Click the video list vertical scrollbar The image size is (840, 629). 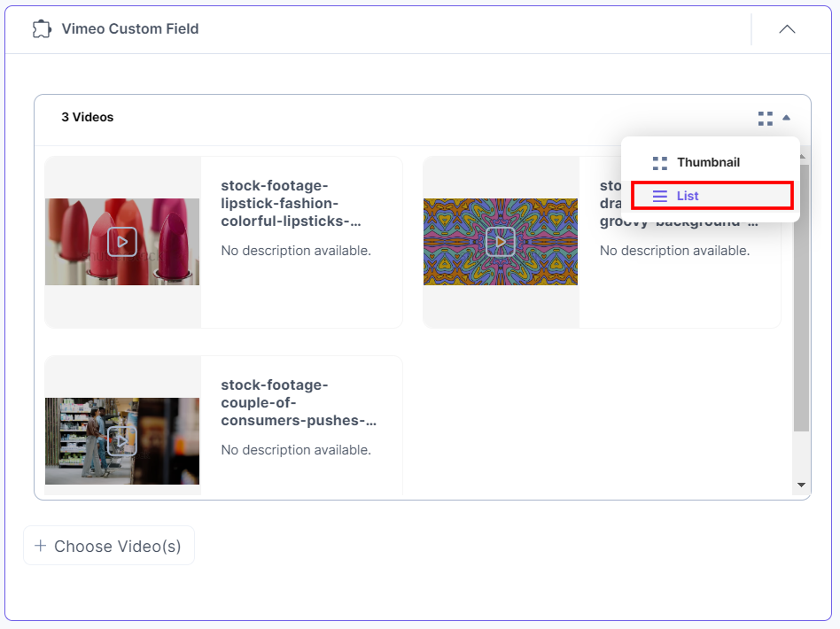801,298
